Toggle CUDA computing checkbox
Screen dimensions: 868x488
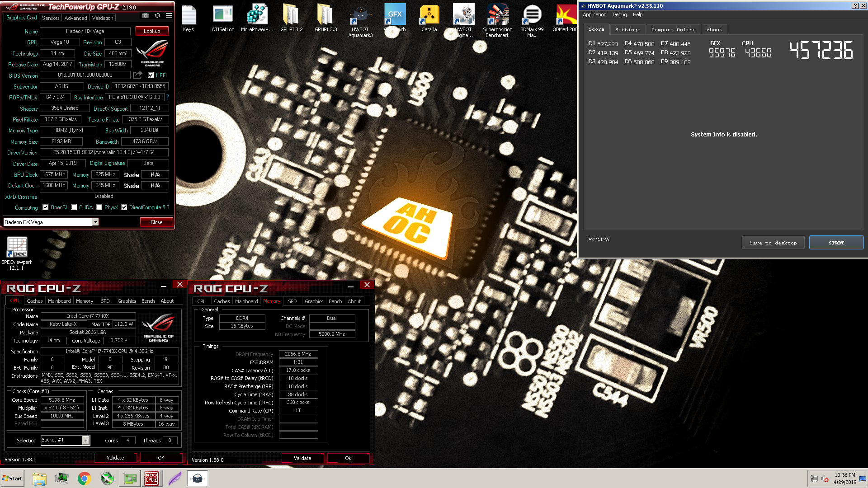pos(74,207)
